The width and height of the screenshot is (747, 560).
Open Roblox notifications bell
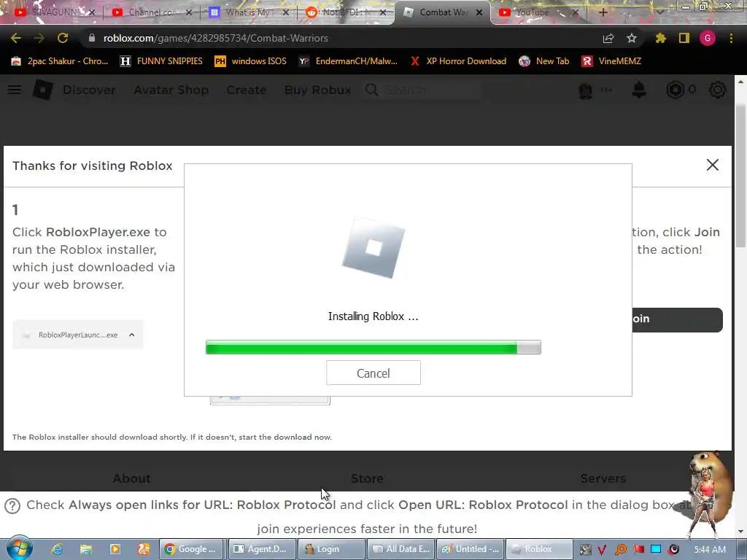coord(639,90)
